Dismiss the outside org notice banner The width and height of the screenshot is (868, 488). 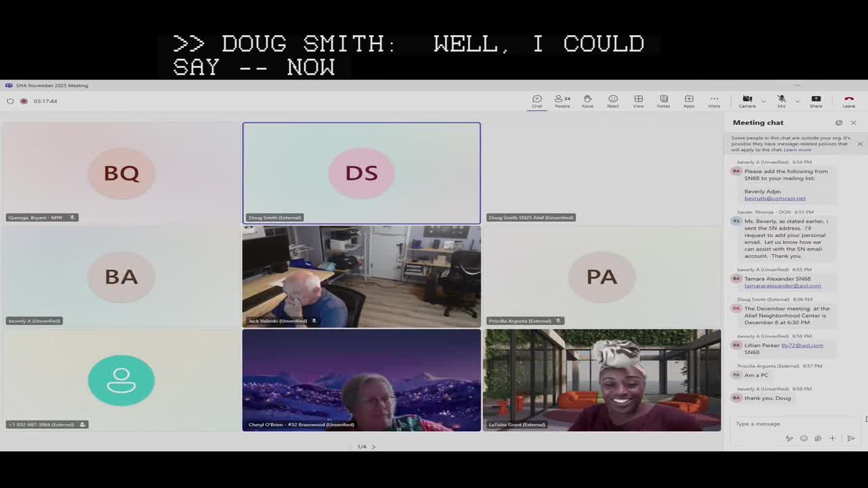860,144
